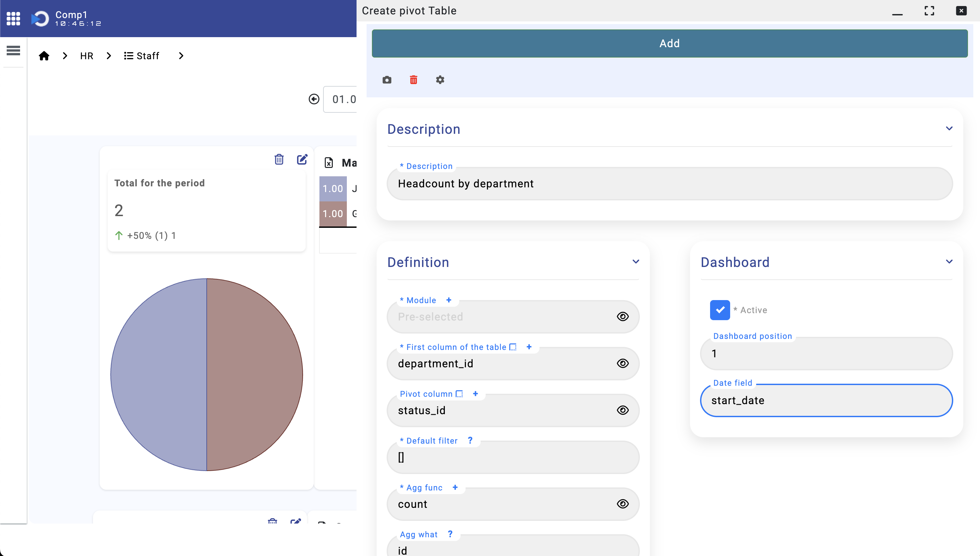Take a snapshot with camera icon
This screenshot has height=556, width=980.
point(387,80)
